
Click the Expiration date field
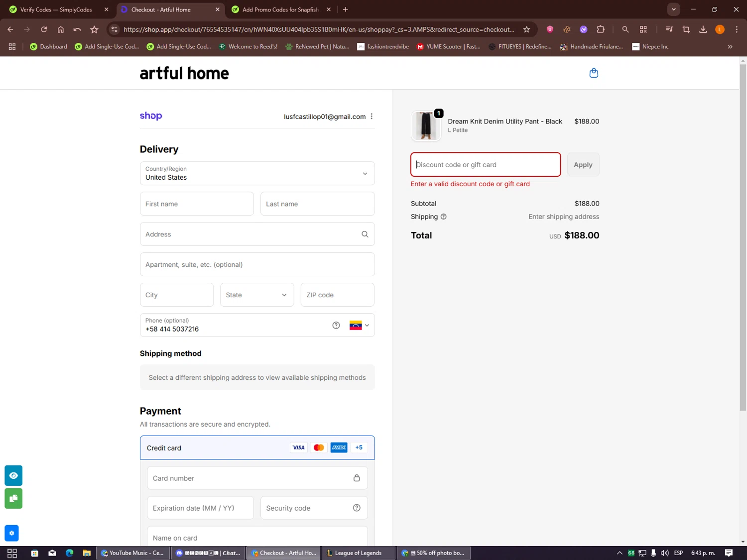200,508
